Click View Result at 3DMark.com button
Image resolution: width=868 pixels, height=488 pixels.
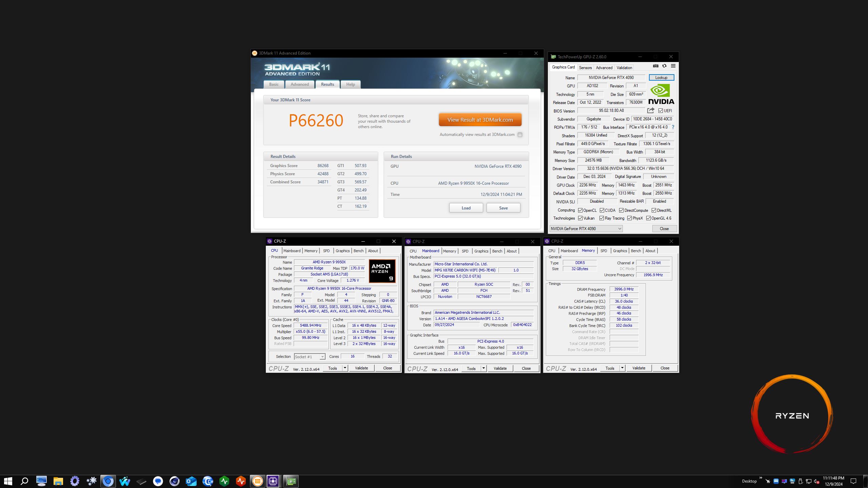click(480, 120)
